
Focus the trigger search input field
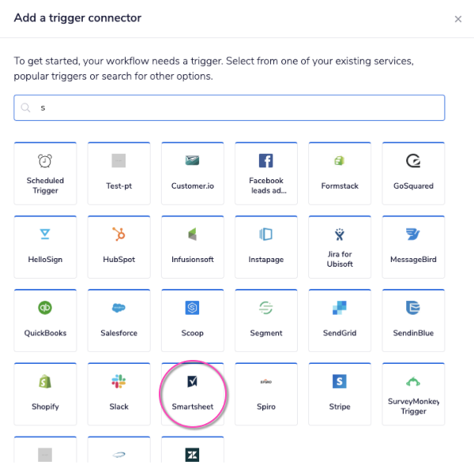coord(237,107)
